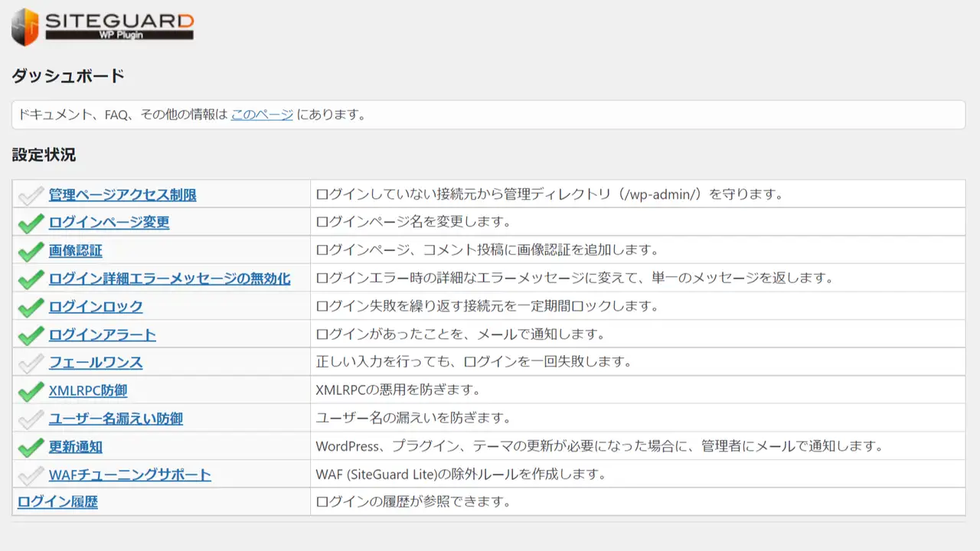Go to 画像認証 settings
The width and height of the screenshot is (980, 551).
[x=75, y=250]
